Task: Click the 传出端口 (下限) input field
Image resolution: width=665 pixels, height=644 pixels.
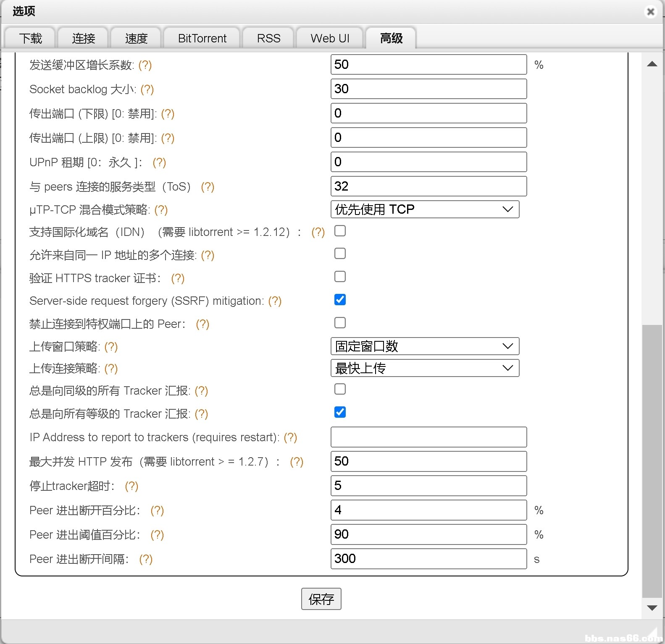Action: 428,113
